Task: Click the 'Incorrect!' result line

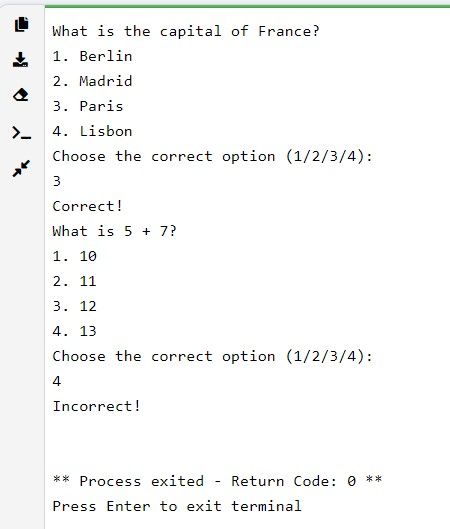Action: click(96, 406)
